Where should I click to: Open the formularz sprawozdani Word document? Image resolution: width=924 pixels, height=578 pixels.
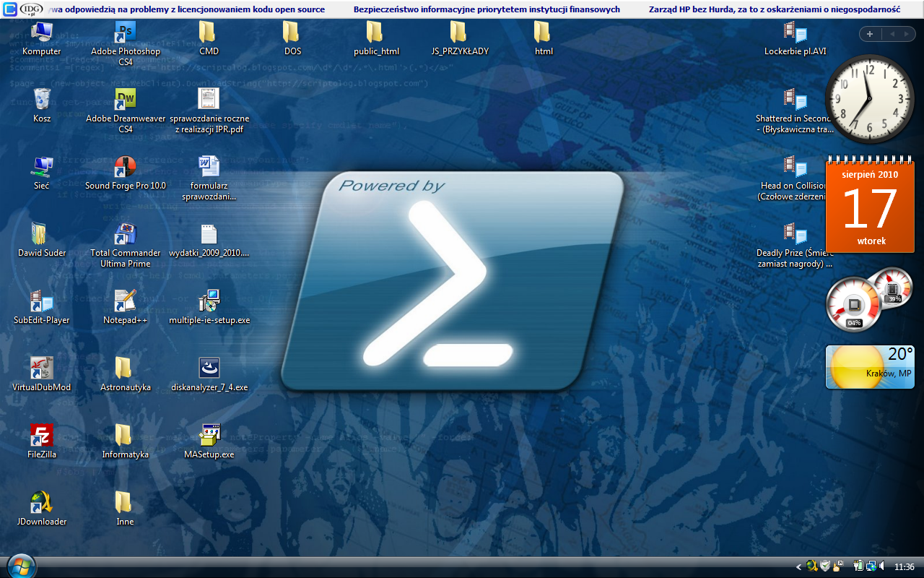[x=209, y=178]
